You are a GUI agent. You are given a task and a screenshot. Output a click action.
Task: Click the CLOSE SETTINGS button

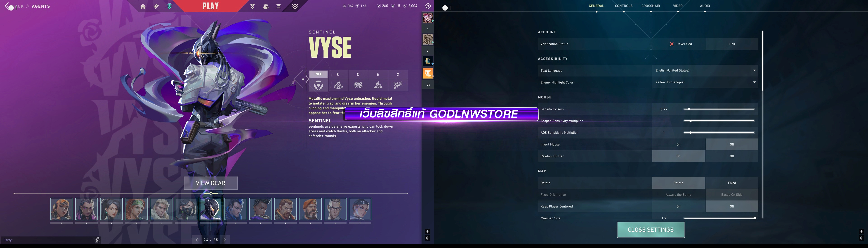(651, 230)
